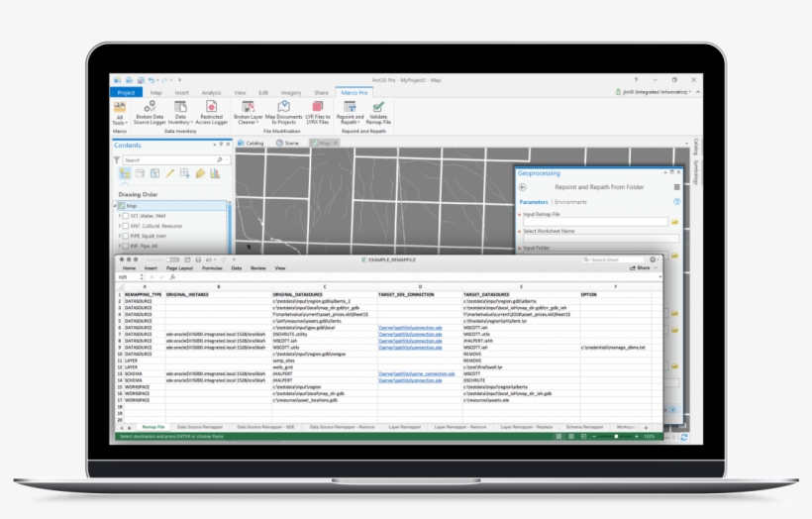Click the Excel Share button
Screen dimensions: 812x519
tap(640, 268)
